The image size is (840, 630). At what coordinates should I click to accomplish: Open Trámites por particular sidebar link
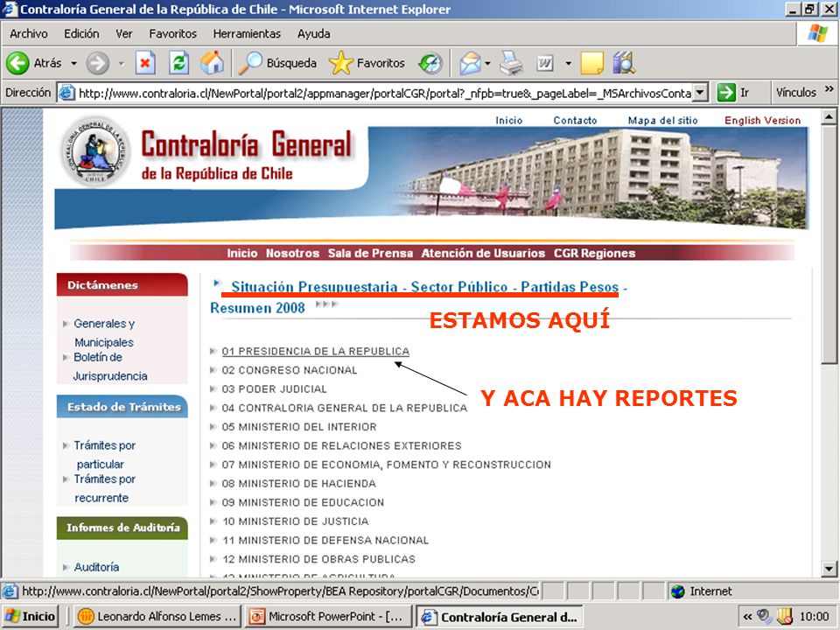tap(104, 454)
